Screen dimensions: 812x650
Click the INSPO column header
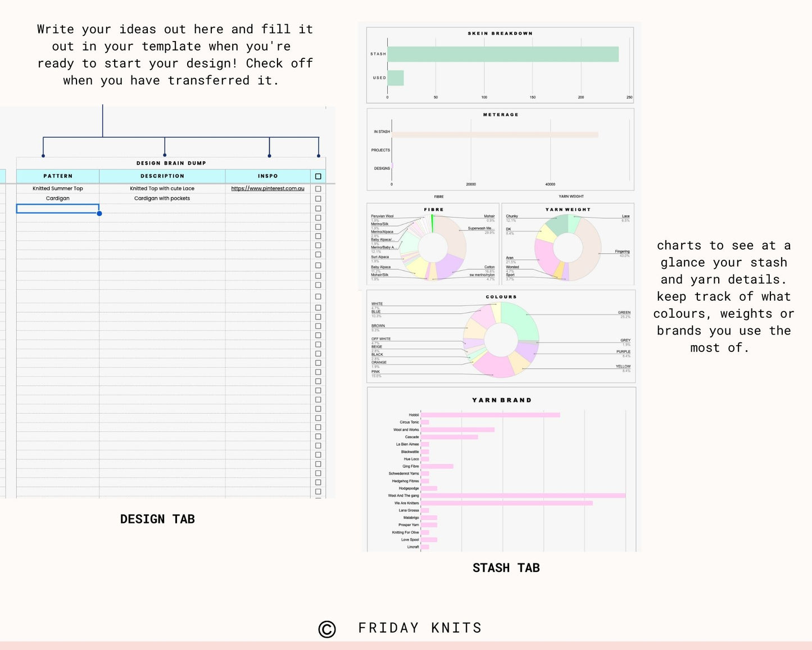[x=267, y=176]
